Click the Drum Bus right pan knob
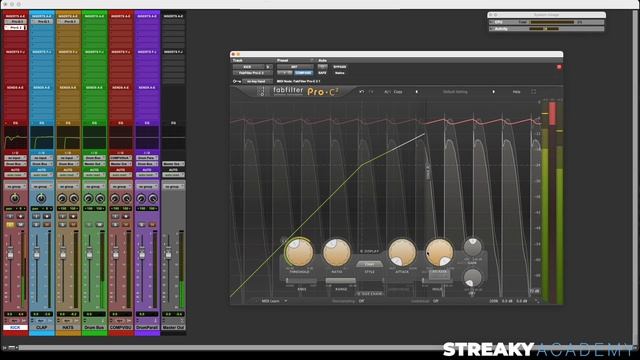 point(100,198)
